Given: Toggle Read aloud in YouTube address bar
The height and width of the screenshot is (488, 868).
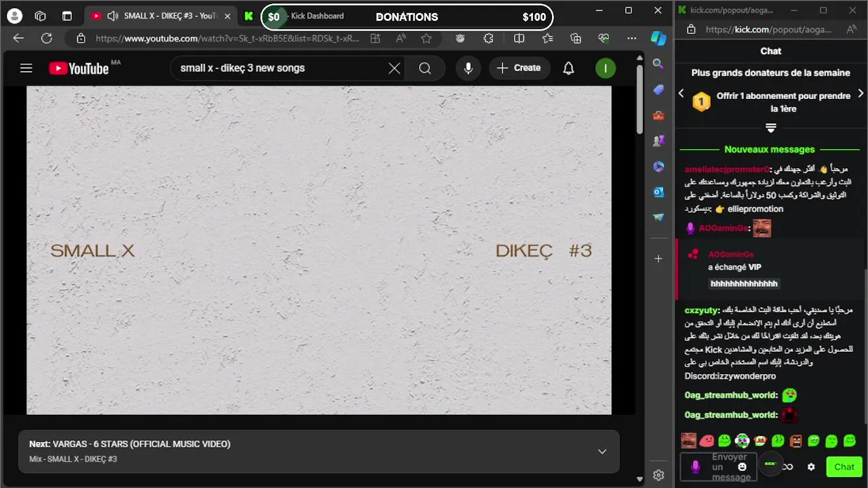Looking at the screenshot, I should pyautogui.click(x=401, y=39).
